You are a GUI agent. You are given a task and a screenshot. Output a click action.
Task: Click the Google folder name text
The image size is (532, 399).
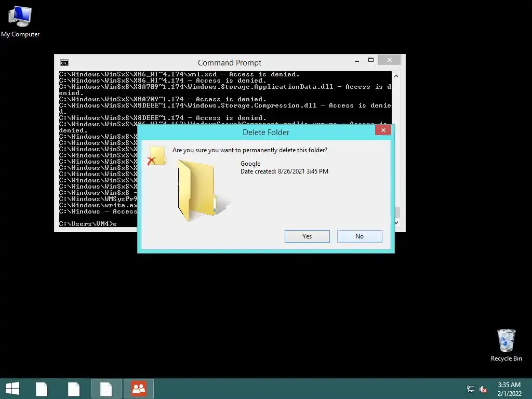point(250,164)
